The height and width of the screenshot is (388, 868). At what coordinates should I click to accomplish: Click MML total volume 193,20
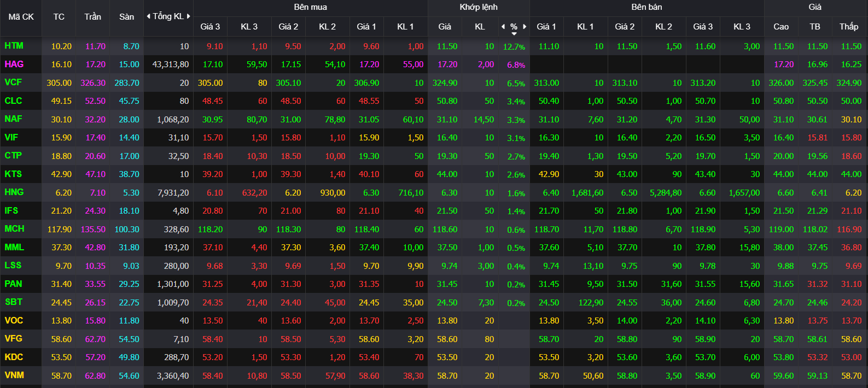point(176,248)
